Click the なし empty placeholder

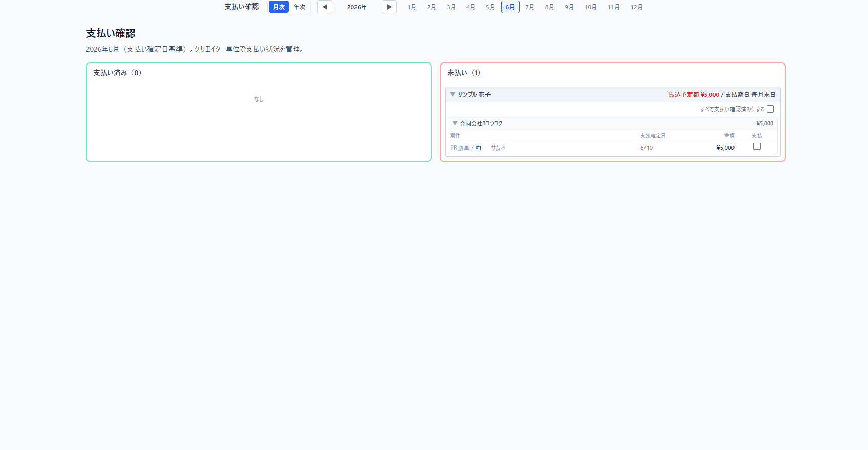point(259,99)
